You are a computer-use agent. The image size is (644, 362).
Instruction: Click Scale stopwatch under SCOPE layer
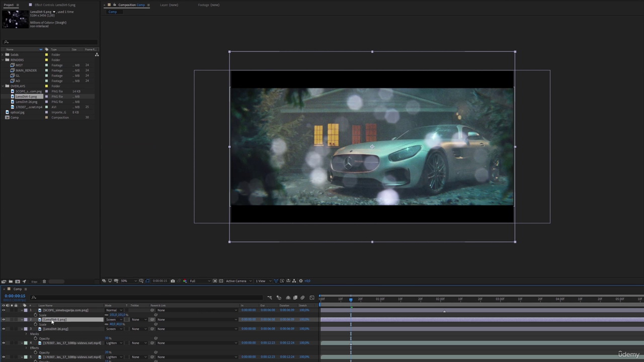coord(35,315)
